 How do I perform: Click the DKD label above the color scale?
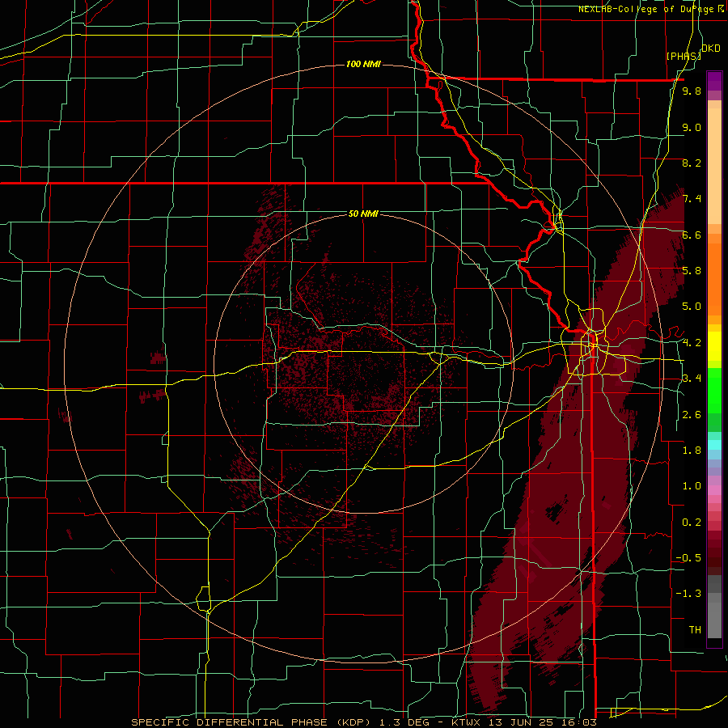tap(710, 49)
